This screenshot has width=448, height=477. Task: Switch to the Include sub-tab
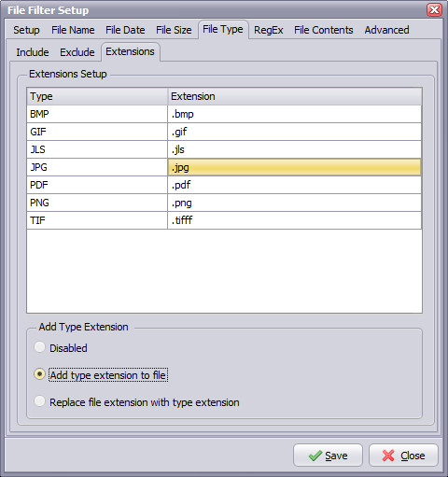33,52
